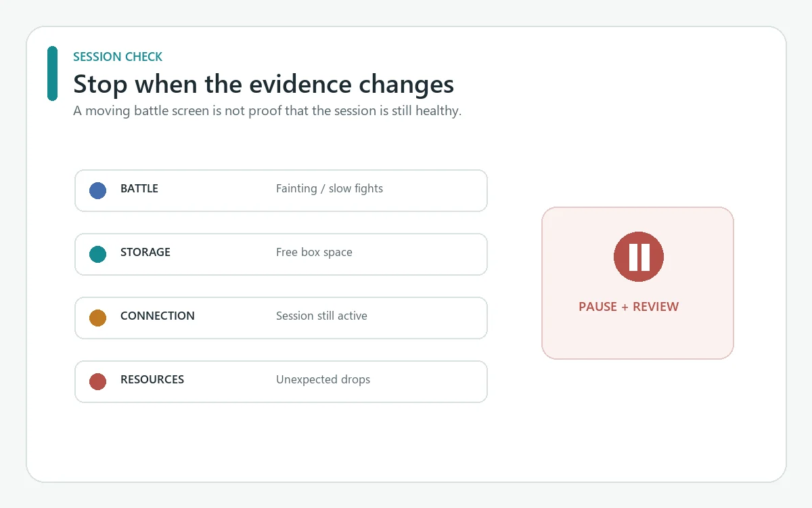Select the CONNECTION row

[x=281, y=318]
